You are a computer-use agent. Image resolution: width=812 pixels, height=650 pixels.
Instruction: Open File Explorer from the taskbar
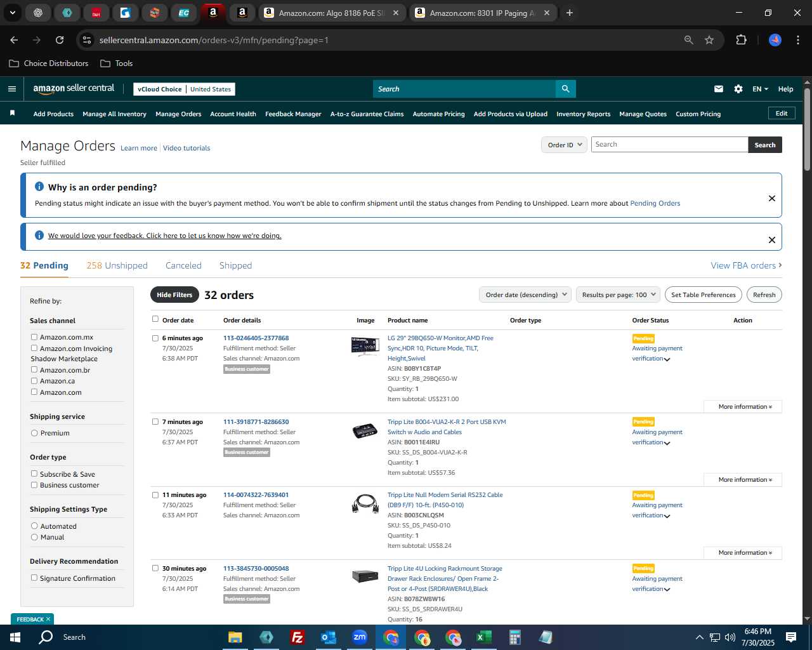pos(235,637)
